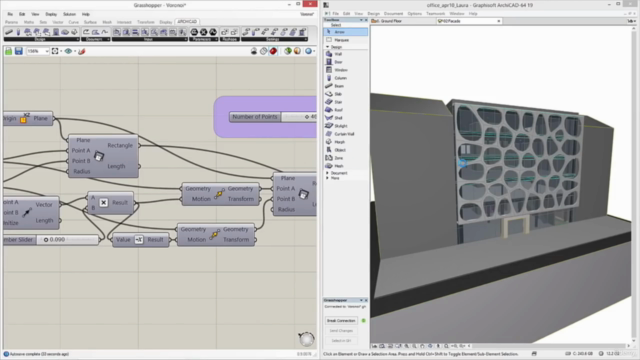Click the ArchiCAD orbit navigation icon
Viewport: 640px width, 360px height.
[430, 346]
